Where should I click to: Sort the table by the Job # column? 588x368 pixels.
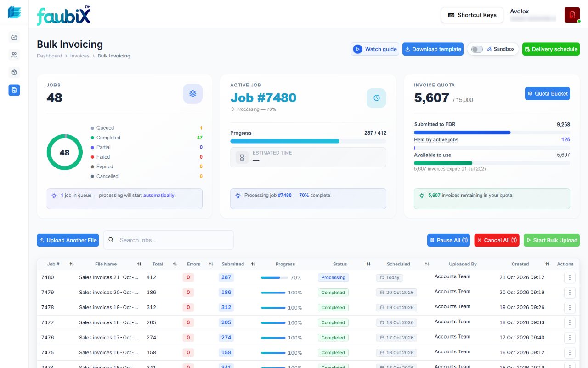coord(72,264)
